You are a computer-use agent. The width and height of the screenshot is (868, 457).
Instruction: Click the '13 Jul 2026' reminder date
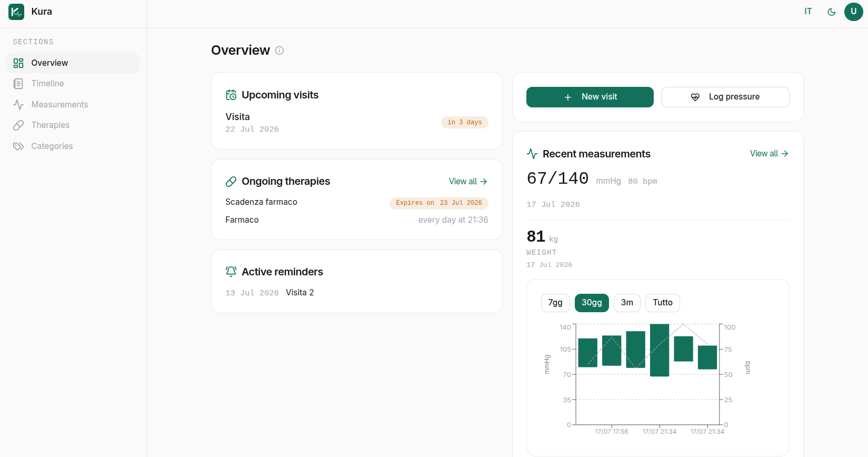[252, 293]
